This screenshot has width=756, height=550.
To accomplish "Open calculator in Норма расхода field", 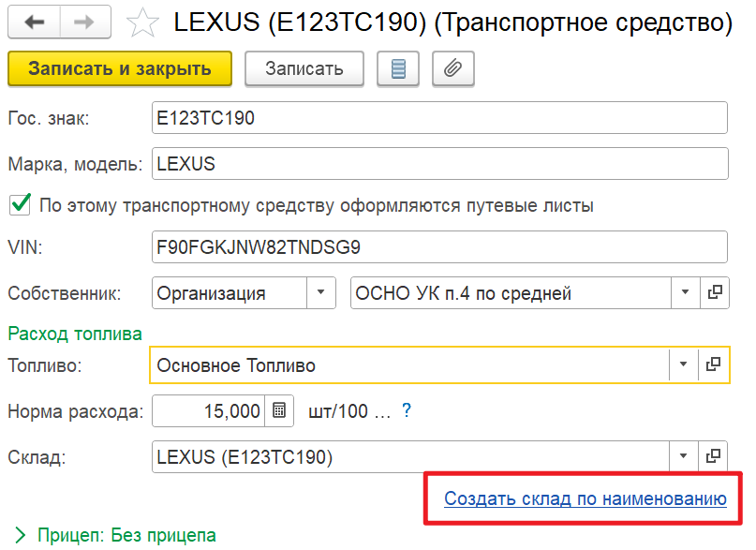I will click(278, 410).
